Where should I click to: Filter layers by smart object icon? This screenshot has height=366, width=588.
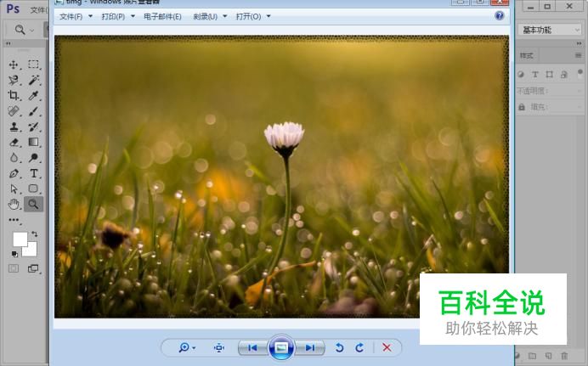(563, 75)
